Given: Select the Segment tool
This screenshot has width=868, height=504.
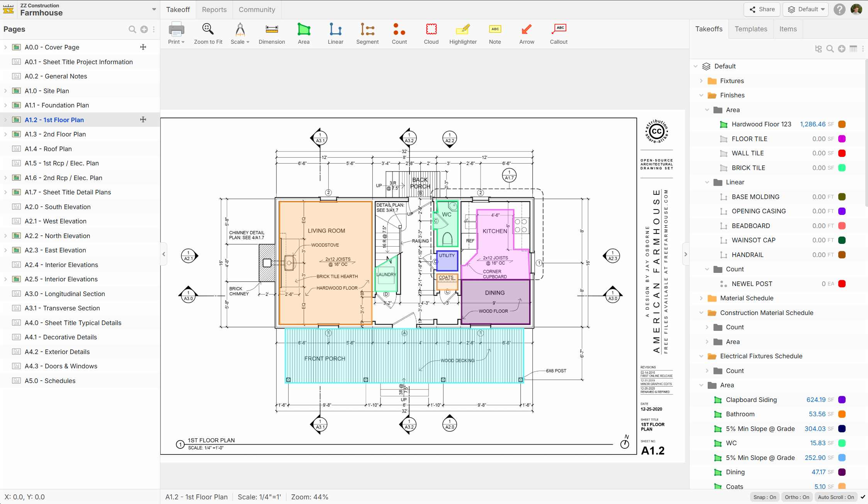Looking at the screenshot, I should pos(367,34).
